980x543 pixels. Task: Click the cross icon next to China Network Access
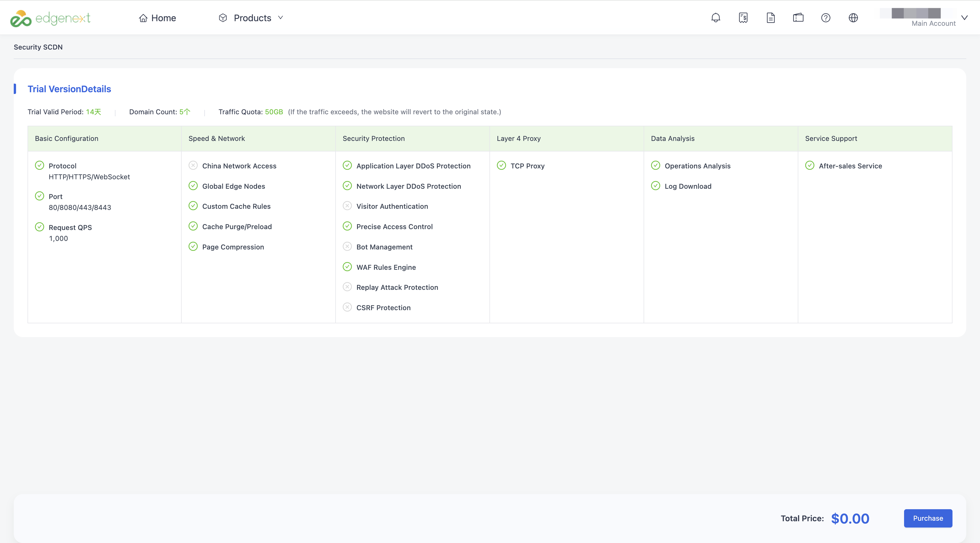pos(193,165)
